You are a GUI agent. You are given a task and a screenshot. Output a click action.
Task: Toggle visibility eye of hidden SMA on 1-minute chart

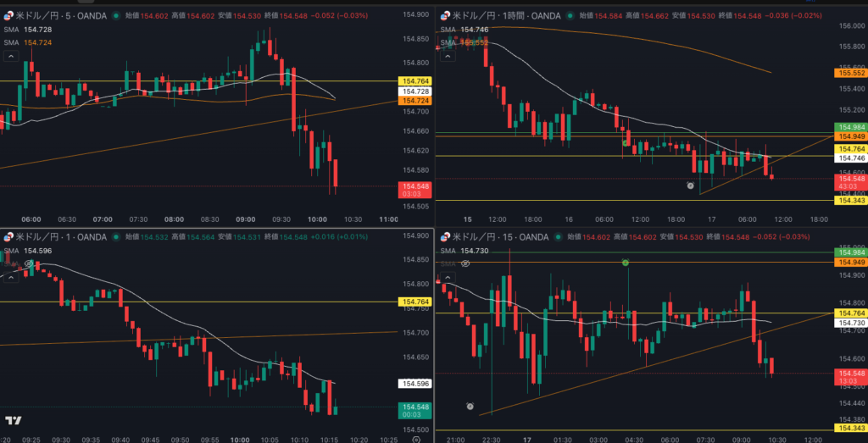[x=29, y=263]
